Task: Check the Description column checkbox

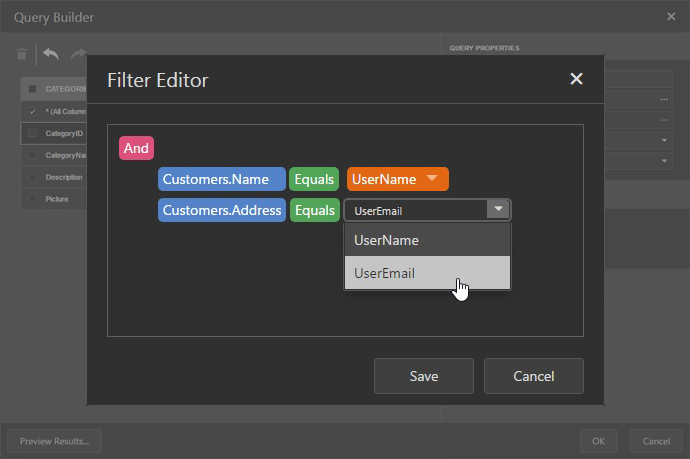Action: pyautogui.click(x=32, y=177)
